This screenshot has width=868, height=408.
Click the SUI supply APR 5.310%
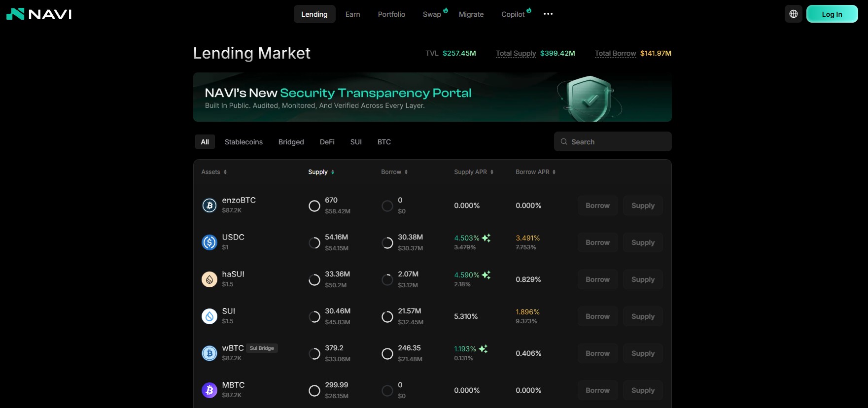[x=466, y=316]
